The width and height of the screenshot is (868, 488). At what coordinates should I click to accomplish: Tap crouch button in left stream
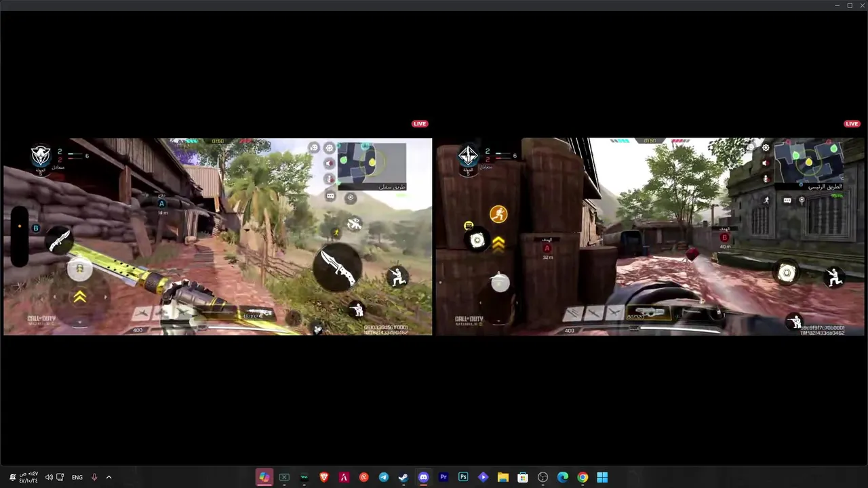397,276
